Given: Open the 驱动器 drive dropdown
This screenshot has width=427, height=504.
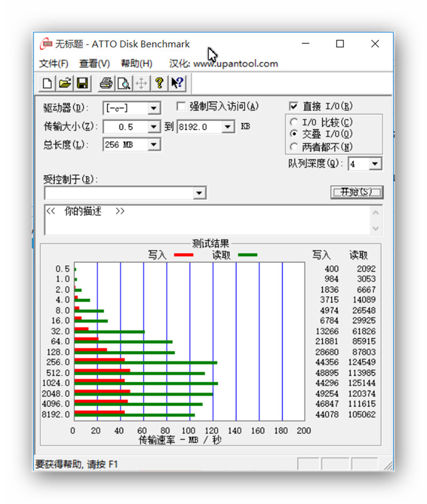Looking at the screenshot, I should point(154,108).
